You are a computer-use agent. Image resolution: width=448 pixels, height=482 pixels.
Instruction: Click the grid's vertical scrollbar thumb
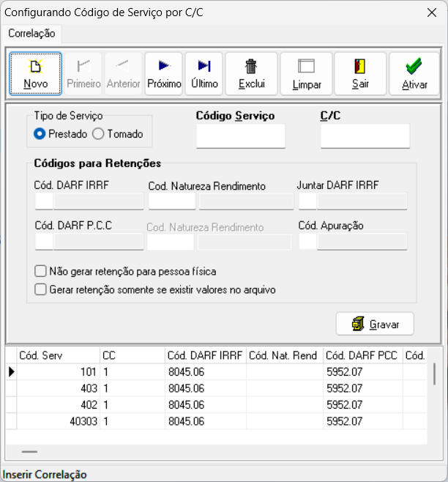435,374
